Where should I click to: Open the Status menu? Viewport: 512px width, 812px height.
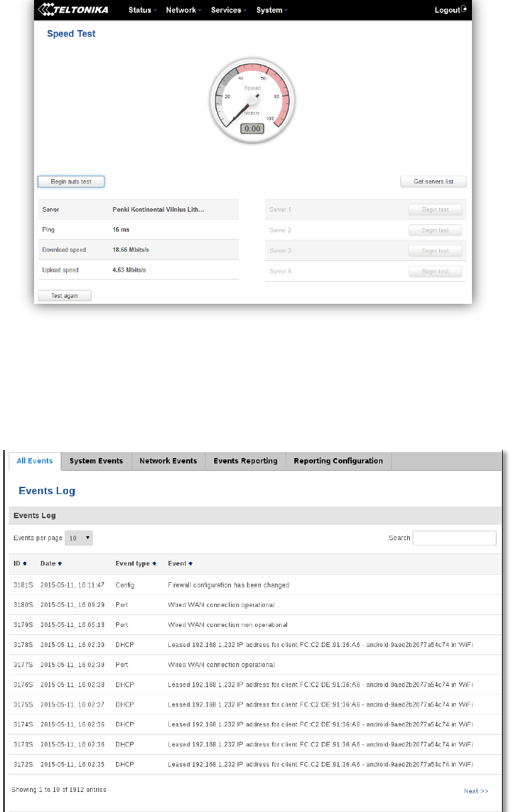click(143, 10)
